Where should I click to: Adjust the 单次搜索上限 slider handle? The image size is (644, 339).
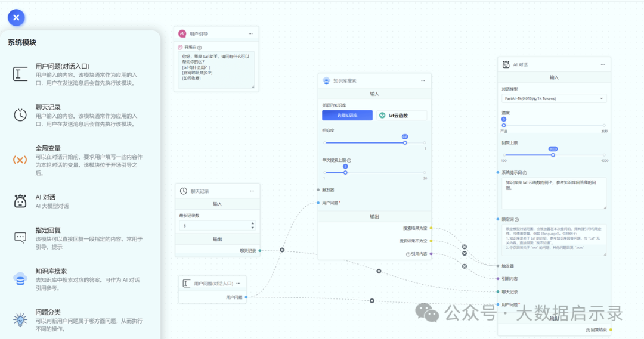click(345, 172)
